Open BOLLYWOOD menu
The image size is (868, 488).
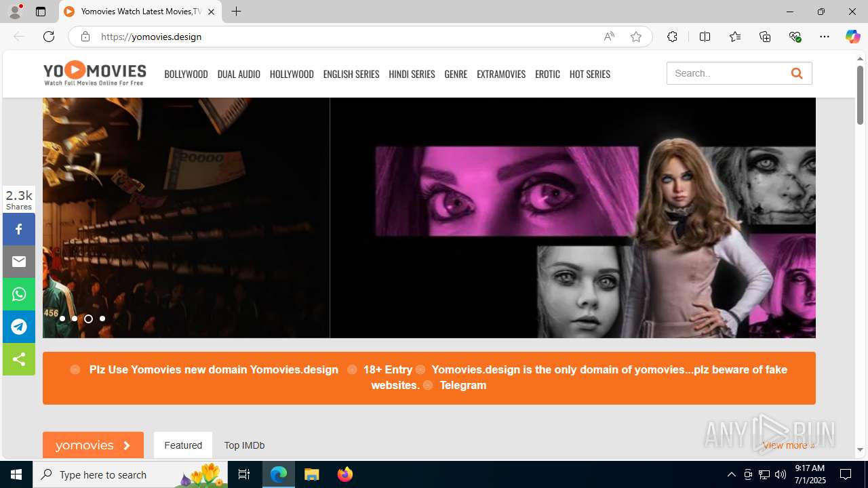click(186, 74)
